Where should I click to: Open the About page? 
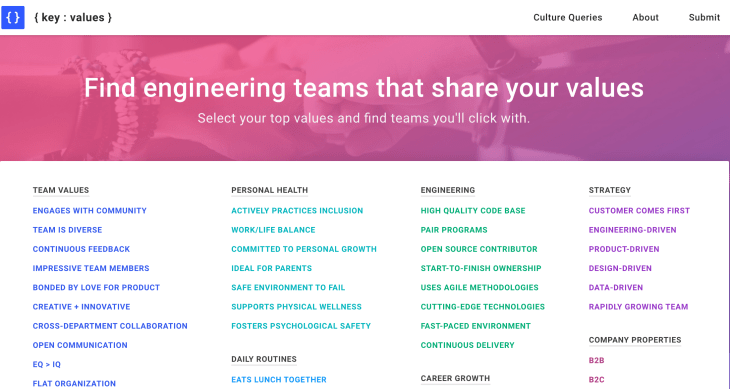point(645,18)
